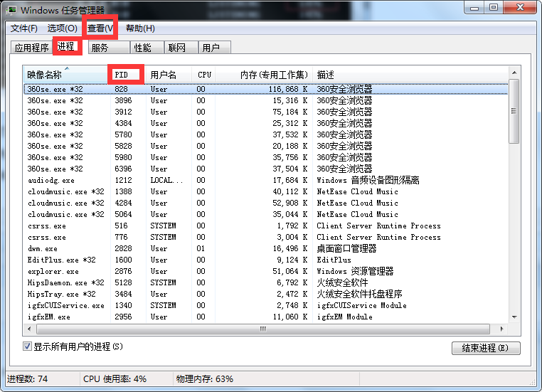
Task: Select 360se.exe process with PID 5828
Action: [266, 147]
